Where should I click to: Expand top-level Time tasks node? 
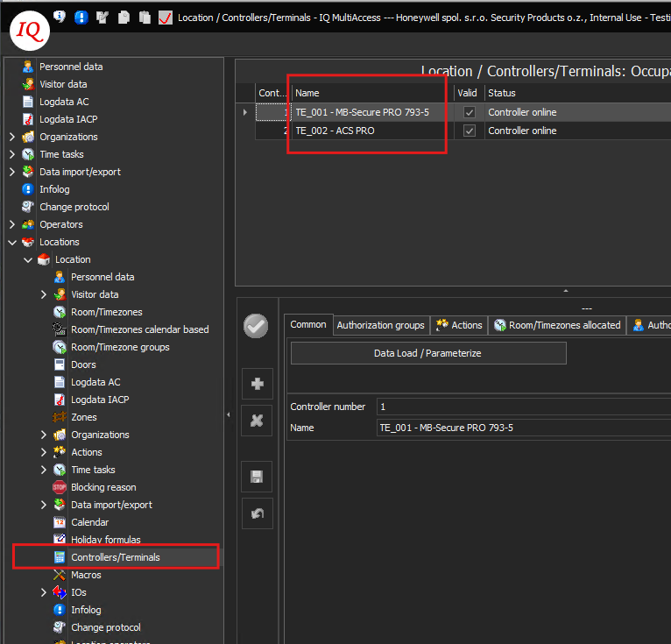12,154
